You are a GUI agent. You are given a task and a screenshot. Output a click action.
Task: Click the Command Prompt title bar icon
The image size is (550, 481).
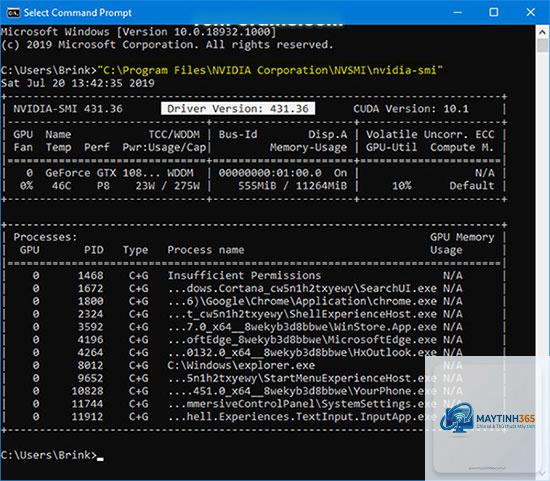(13, 13)
